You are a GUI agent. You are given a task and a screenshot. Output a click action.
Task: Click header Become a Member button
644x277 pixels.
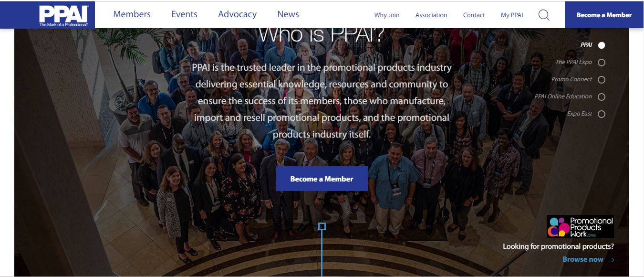[x=604, y=15]
